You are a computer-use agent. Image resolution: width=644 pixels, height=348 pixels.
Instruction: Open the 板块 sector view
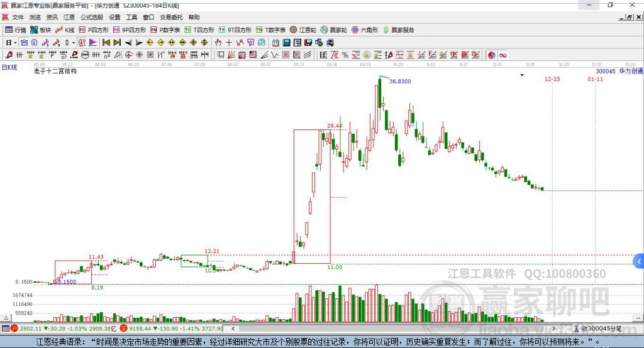pos(40,30)
